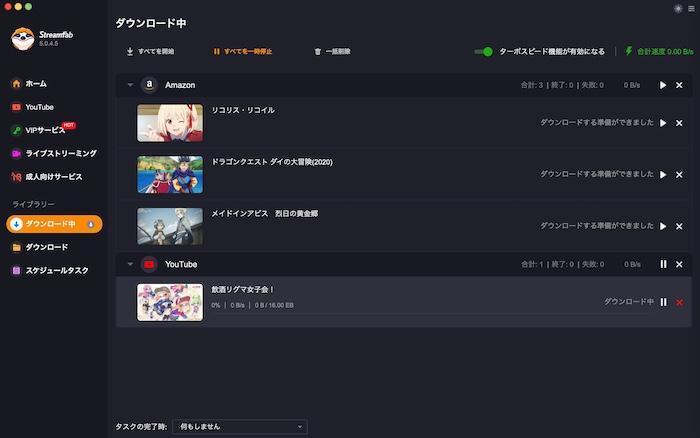Remove the Amazon download group

679,85
